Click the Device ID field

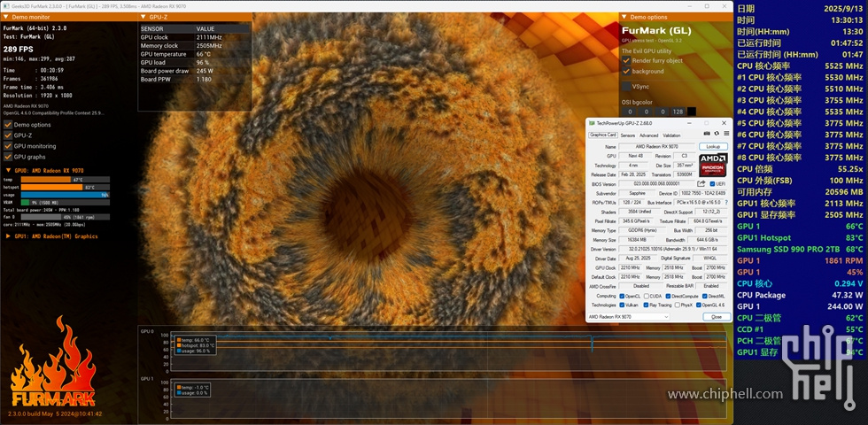click(703, 193)
